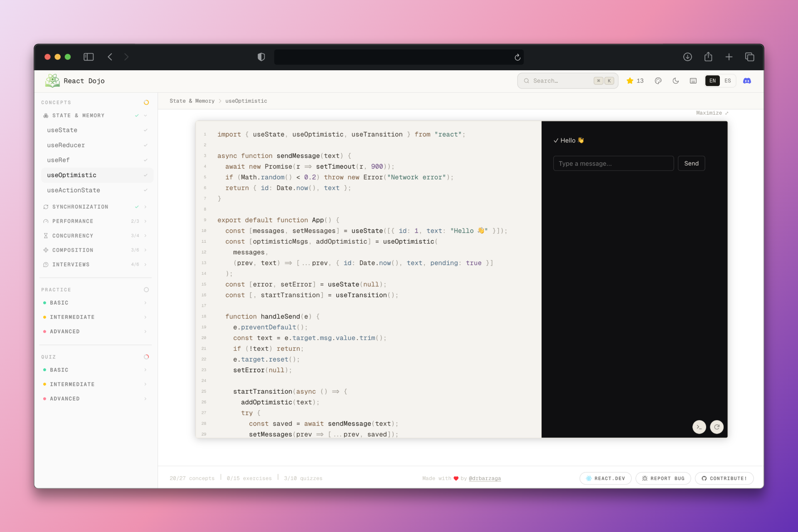The width and height of the screenshot is (798, 532).
Task: Go back with browser back arrow
Action: pos(110,57)
